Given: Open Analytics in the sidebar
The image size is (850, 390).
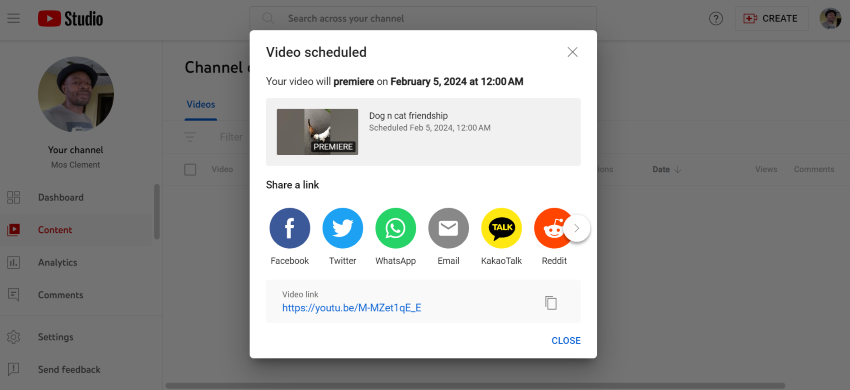Looking at the screenshot, I should 76,263.
